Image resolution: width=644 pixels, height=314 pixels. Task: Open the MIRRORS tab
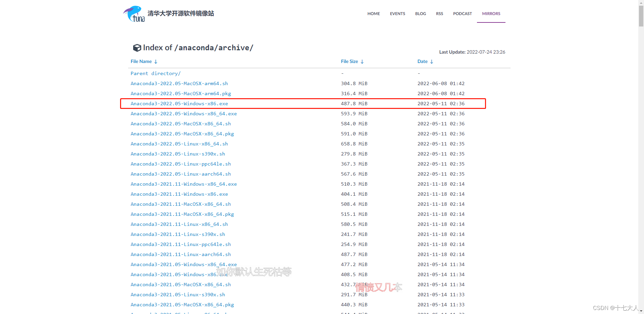491,14
